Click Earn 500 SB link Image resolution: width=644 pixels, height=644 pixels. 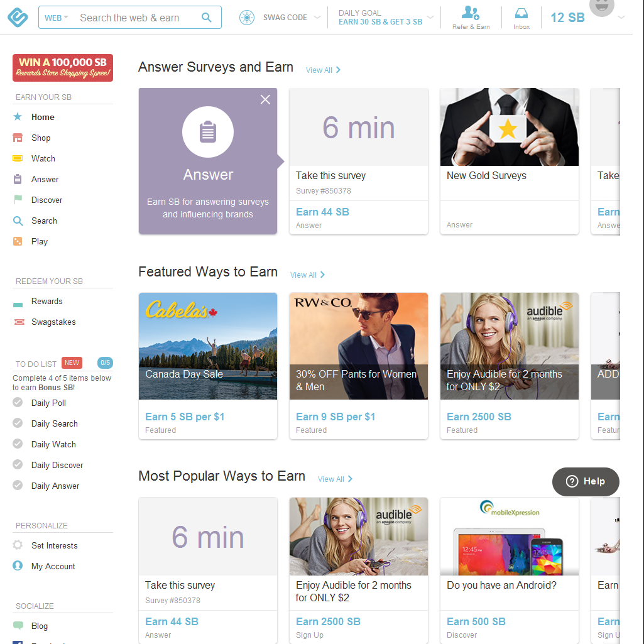tap(476, 621)
